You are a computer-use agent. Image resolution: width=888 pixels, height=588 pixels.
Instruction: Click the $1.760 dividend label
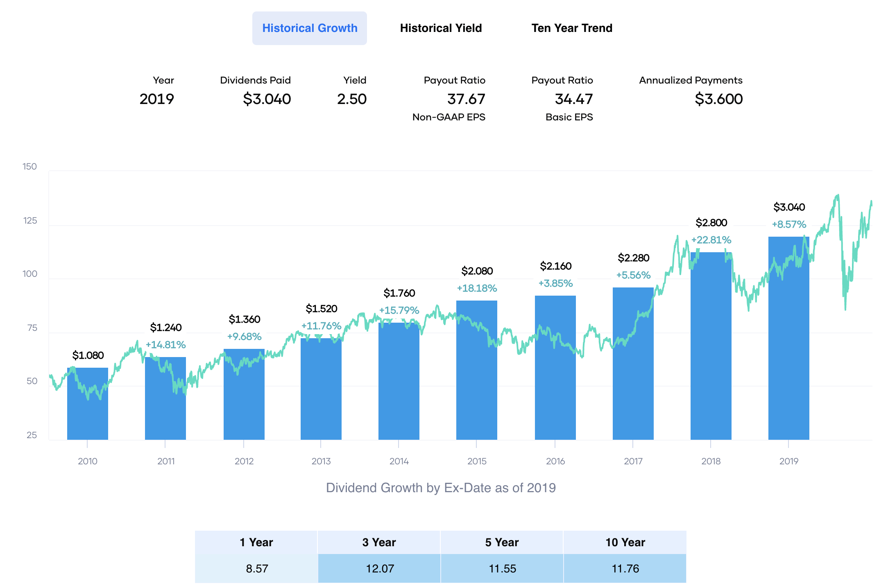tap(399, 293)
